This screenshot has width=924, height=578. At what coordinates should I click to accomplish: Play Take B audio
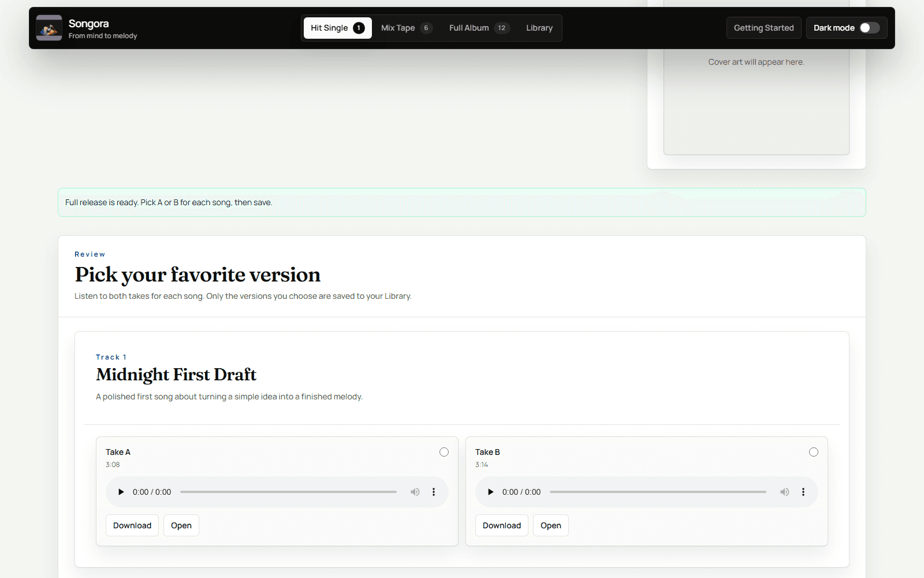pos(490,492)
